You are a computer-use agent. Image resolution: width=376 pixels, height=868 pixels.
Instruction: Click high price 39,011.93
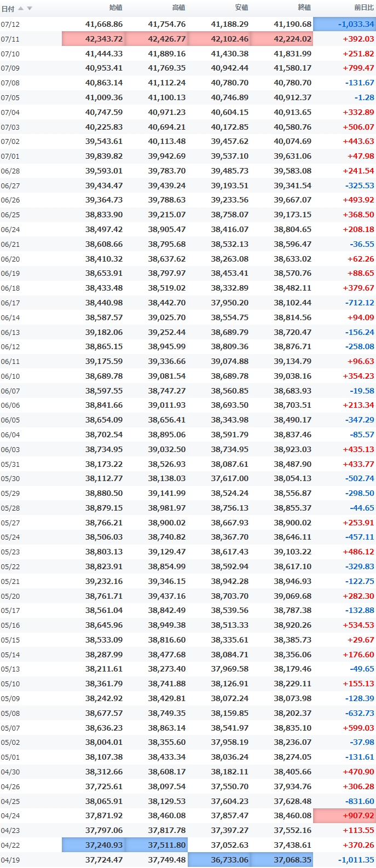(167, 405)
